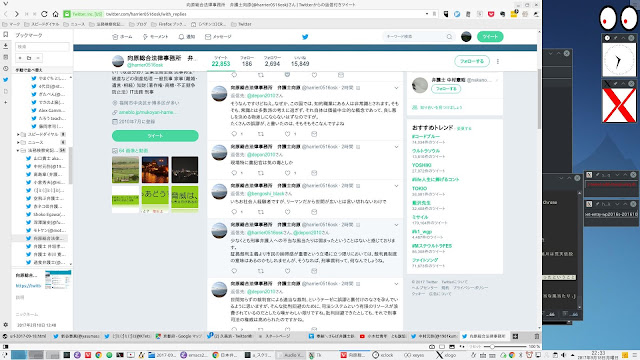Click the large ツイート button under profile info

tap(155, 136)
